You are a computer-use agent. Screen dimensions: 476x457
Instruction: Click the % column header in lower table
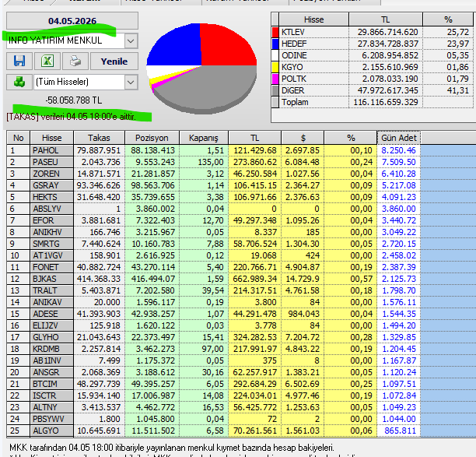(351, 138)
